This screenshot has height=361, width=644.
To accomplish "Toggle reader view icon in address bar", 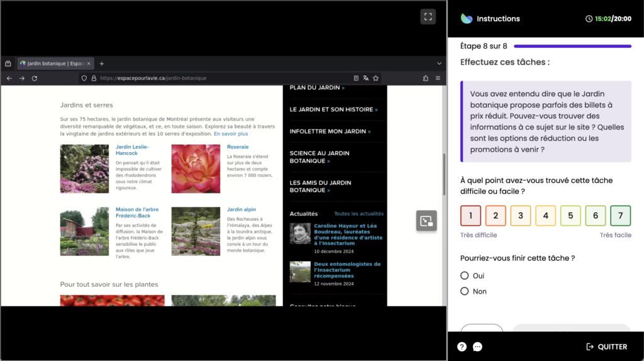I will point(355,78).
